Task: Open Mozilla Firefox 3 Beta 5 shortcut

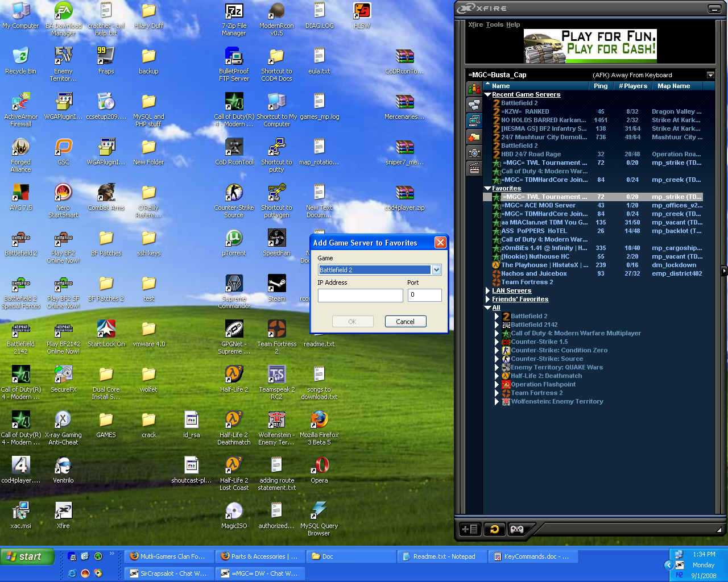Action: click(319, 428)
